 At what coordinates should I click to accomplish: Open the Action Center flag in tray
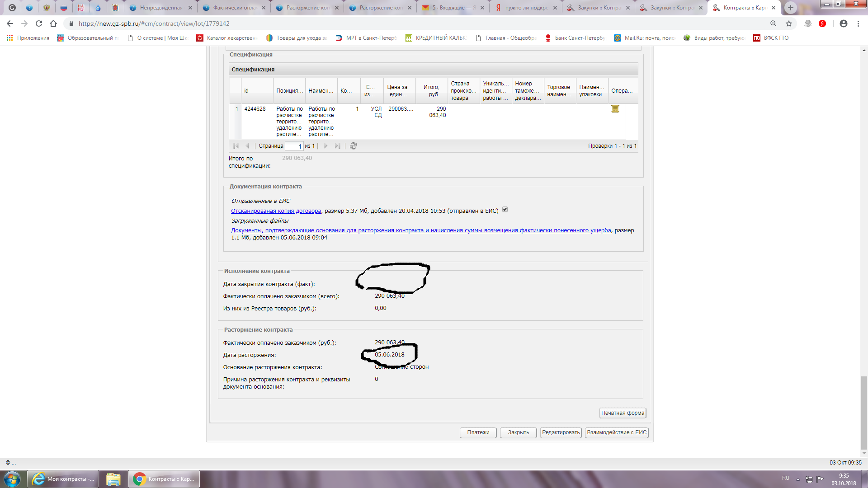click(x=820, y=479)
